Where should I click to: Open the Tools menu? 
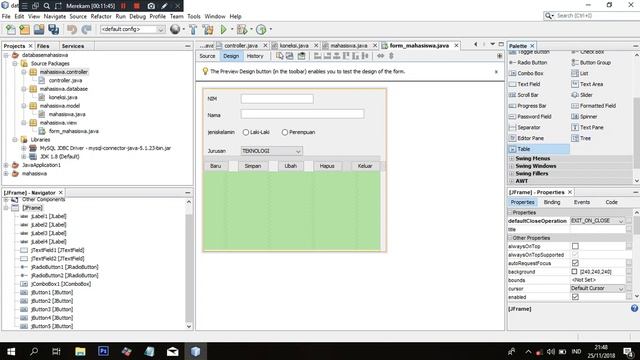click(194, 16)
